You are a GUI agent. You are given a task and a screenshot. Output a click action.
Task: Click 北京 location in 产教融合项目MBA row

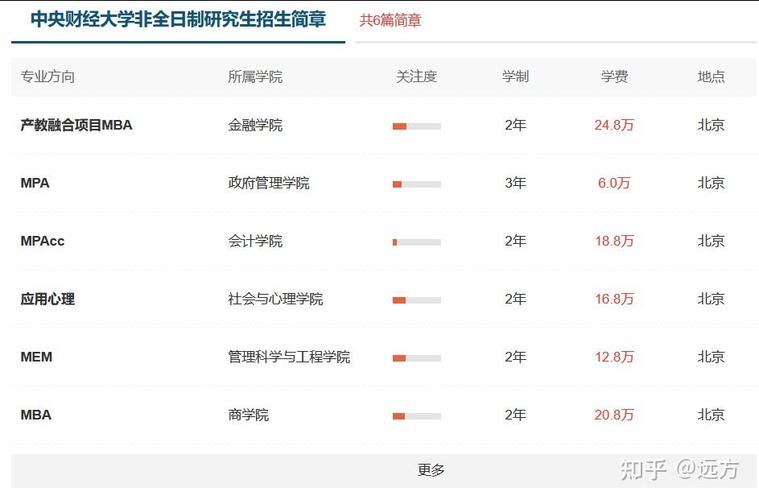711,125
